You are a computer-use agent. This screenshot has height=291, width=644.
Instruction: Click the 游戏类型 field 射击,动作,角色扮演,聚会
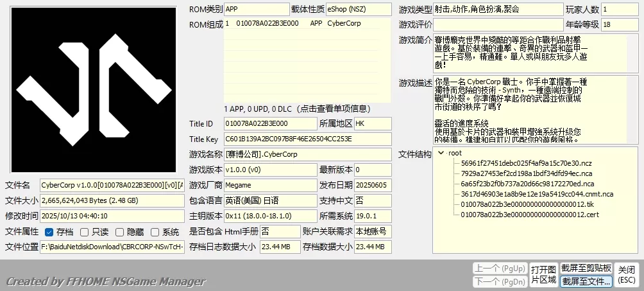tap(498, 9)
